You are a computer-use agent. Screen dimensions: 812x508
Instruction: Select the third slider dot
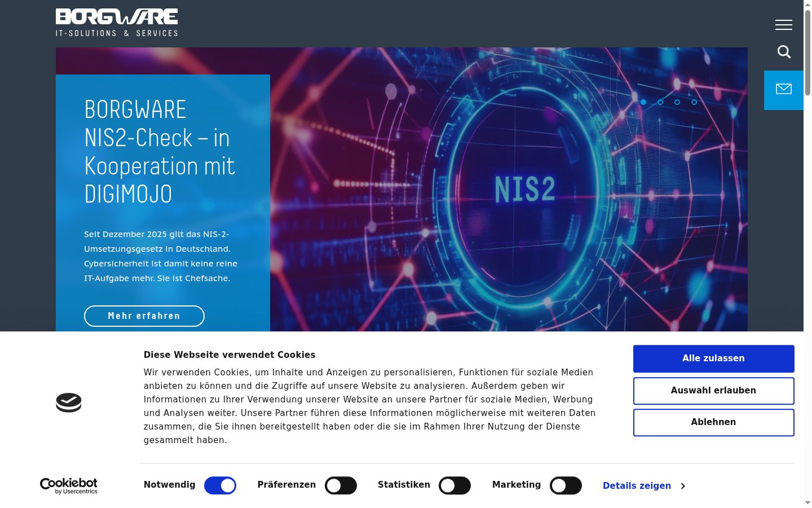(x=677, y=102)
